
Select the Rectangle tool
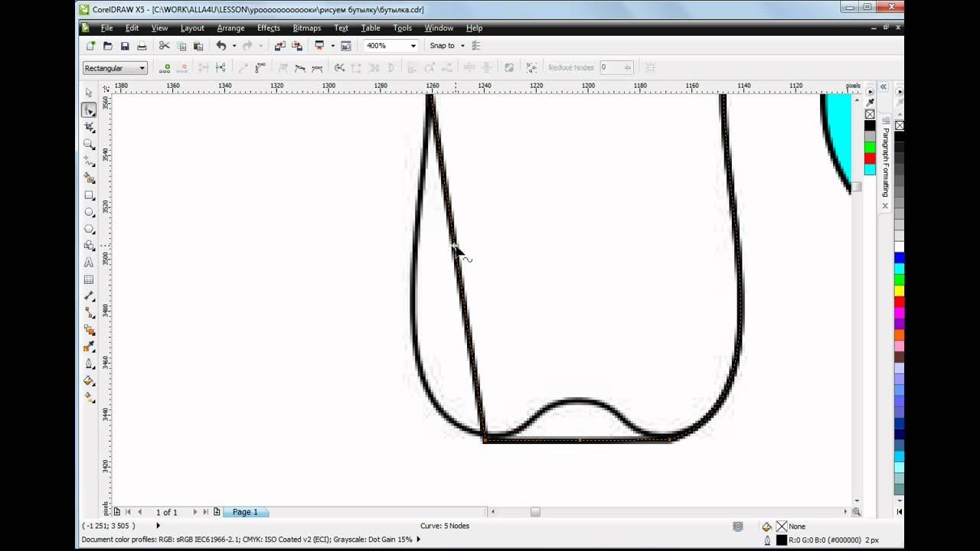pos(89,195)
